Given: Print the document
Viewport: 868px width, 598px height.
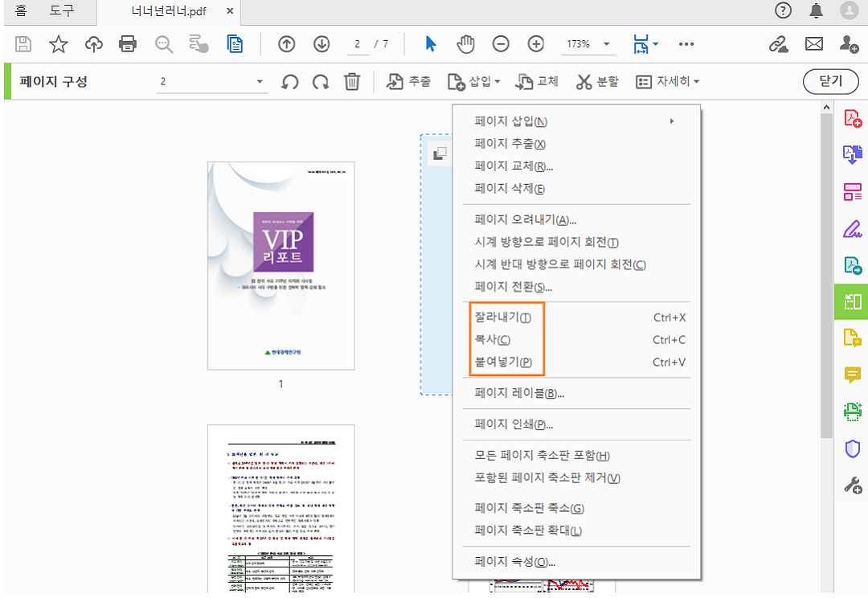Looking at the screenshot, I should pyautogui.click(x=128, y=44).
